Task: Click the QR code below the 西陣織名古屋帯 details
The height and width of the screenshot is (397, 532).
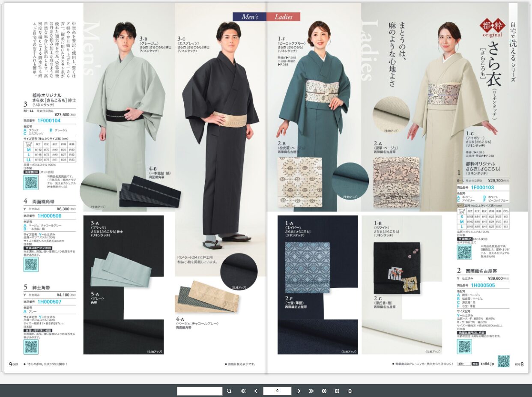Action: (464, 346)
